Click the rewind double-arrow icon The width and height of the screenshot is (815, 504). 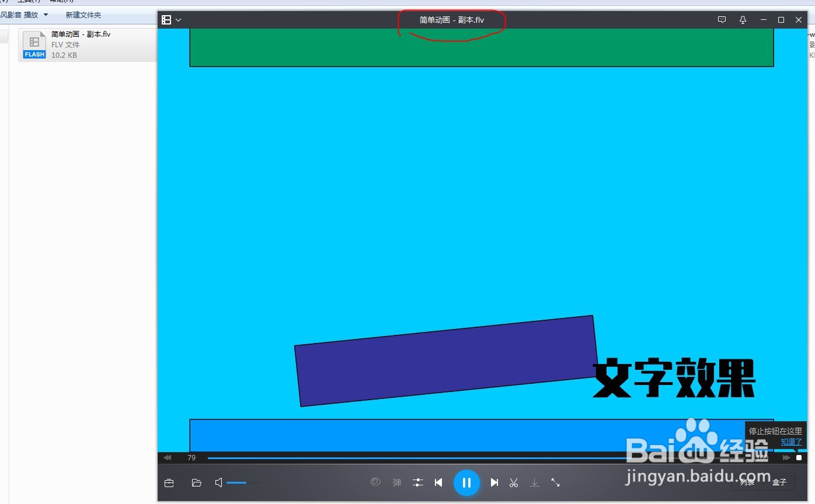168,458
